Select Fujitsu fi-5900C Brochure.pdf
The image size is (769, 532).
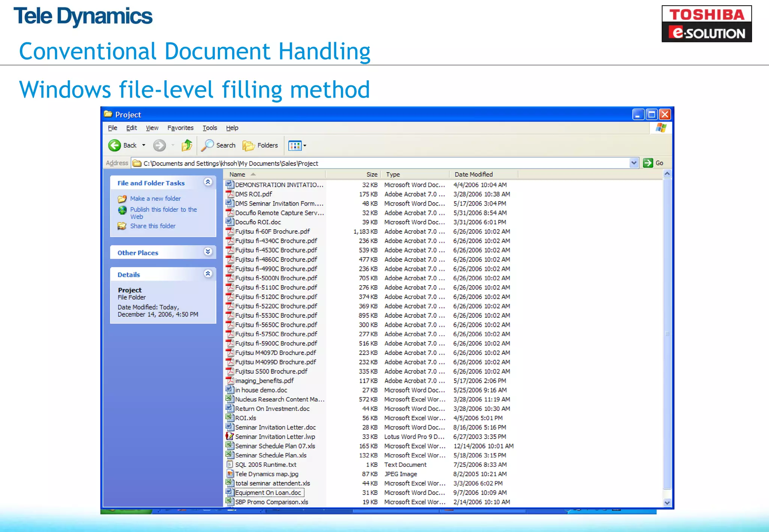[x=276, y=343]
